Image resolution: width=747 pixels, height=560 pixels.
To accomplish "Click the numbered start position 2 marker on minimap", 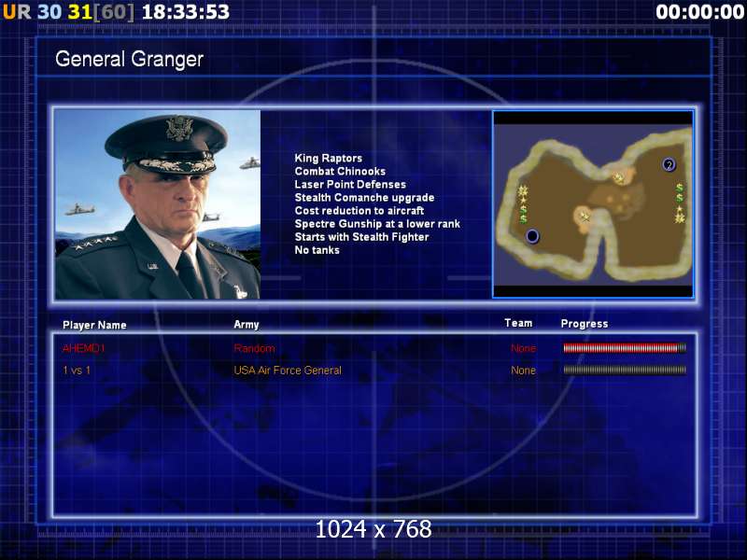I will click(669, 165).
